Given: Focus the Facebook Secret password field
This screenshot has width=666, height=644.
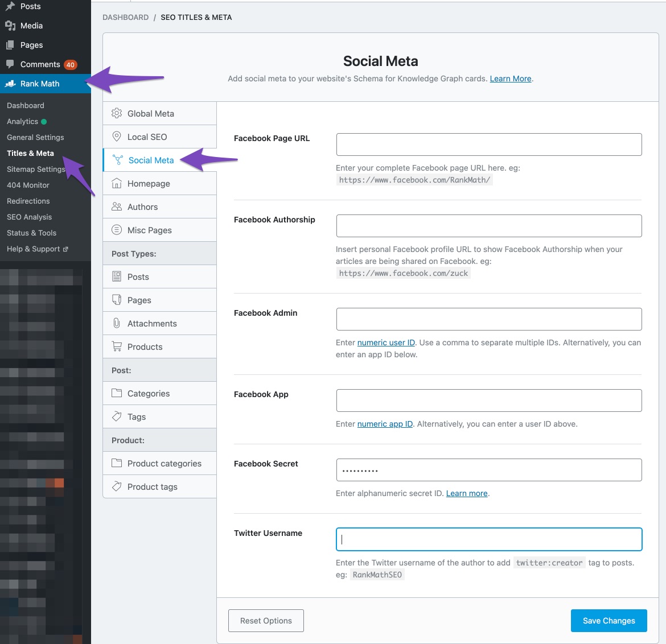Looking at the screenshot, I should (489, 470).
